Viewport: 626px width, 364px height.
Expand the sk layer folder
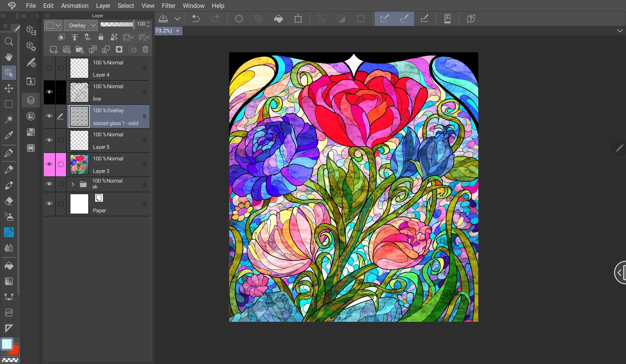73,184
